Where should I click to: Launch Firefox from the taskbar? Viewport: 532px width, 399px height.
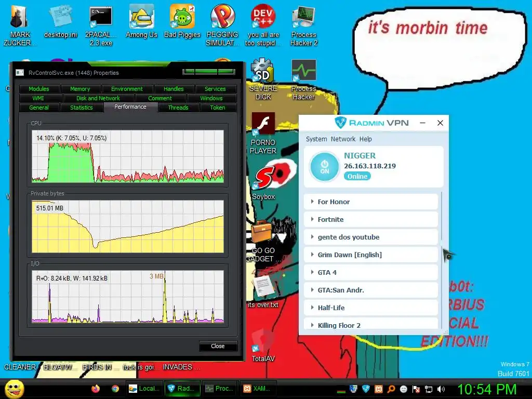(x=96, y=389)
